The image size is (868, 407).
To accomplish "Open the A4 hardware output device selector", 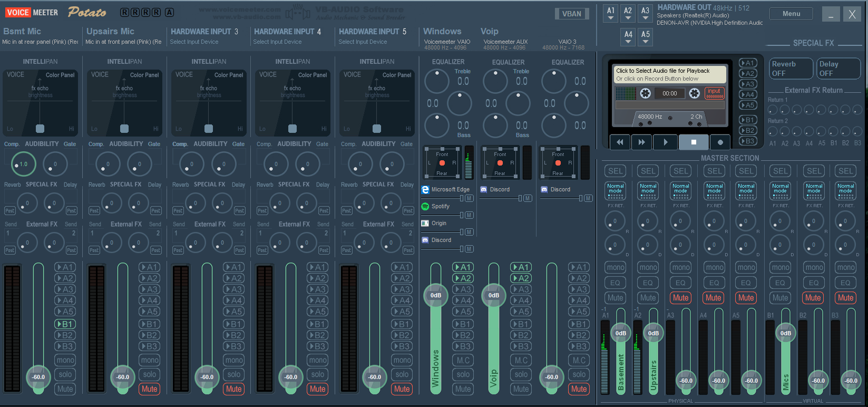I will pyautogui.click(x=628, y=37).
